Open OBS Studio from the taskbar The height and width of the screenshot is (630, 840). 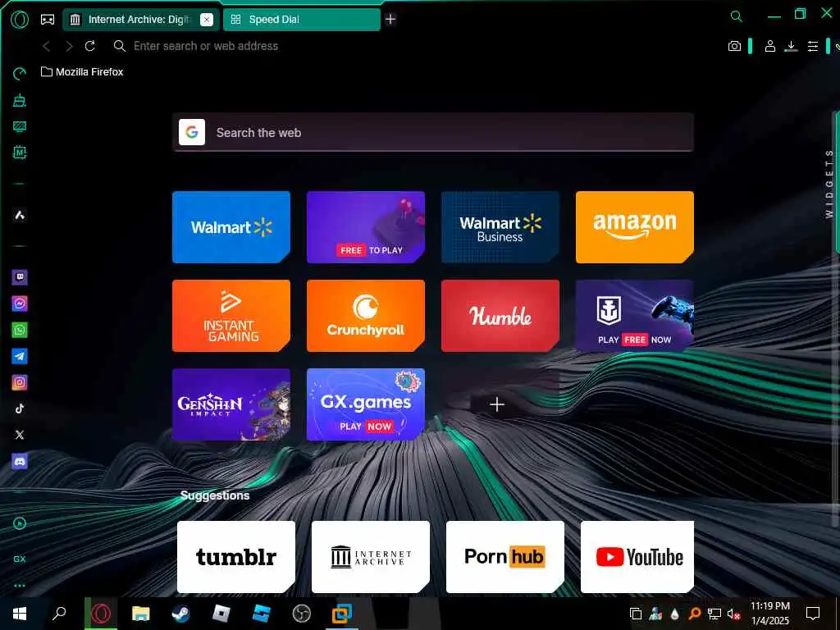(302, 614)
